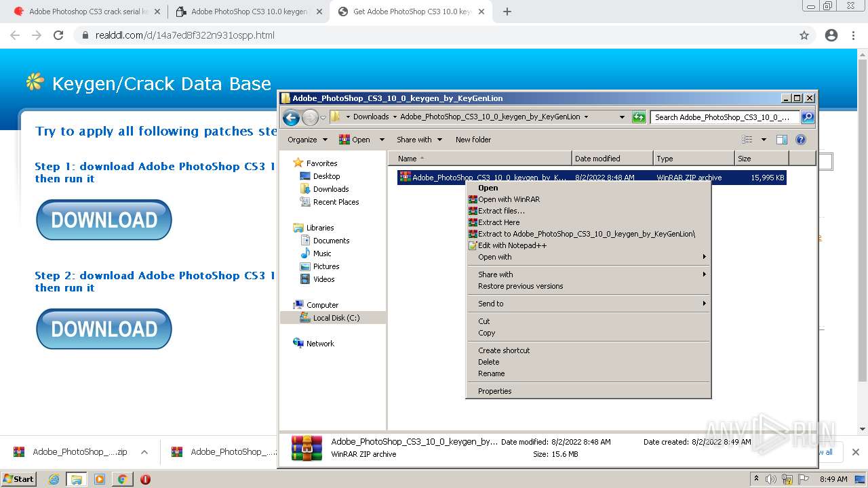Click the Explorer back navigation arrow

(291, 117)
